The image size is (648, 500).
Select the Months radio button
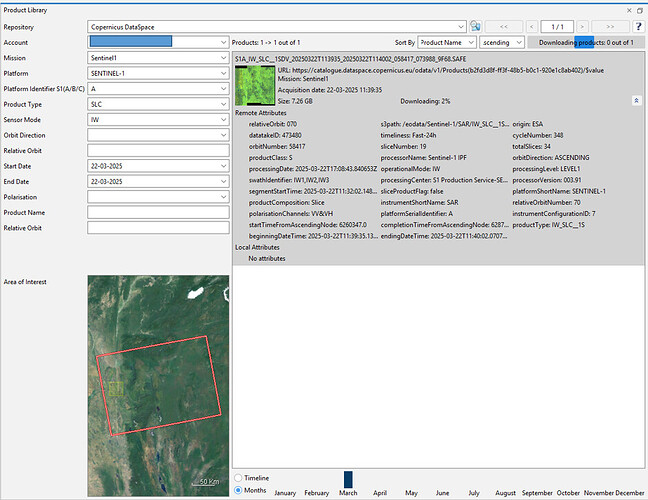tap(238, 490)
